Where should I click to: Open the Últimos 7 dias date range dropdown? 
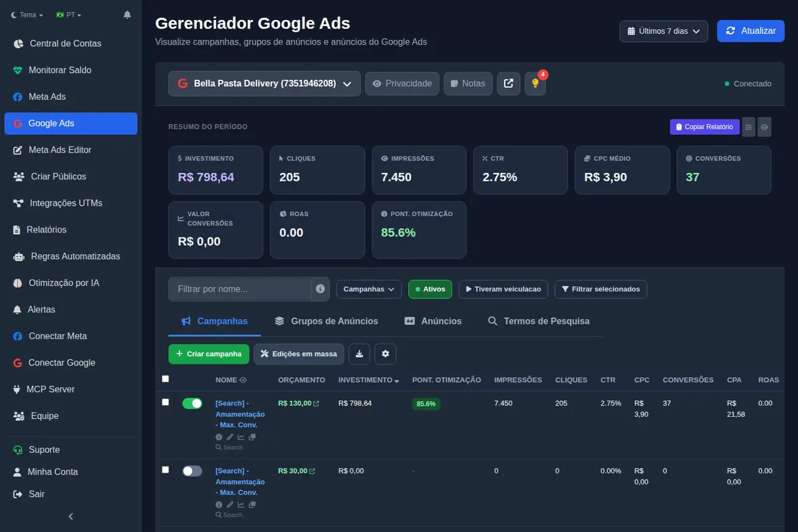click(x=663, y=31)
